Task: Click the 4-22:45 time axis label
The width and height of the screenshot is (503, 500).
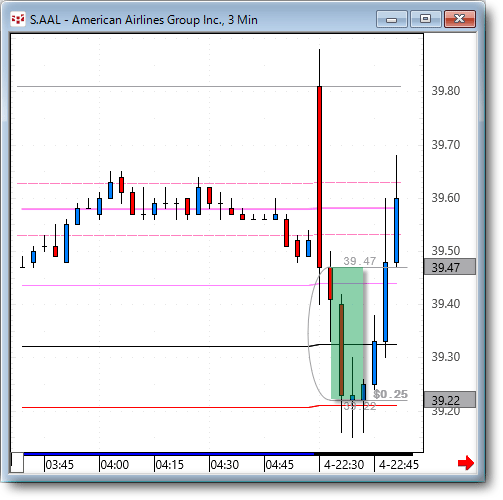Action: (399, 465)
